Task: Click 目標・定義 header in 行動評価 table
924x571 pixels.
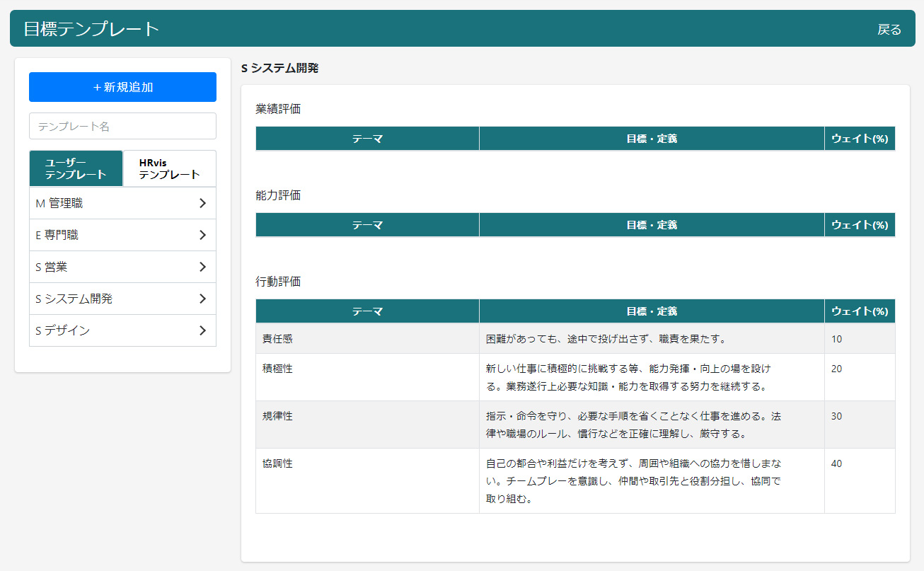Action: pyautogui.click(x=652, y=311)
